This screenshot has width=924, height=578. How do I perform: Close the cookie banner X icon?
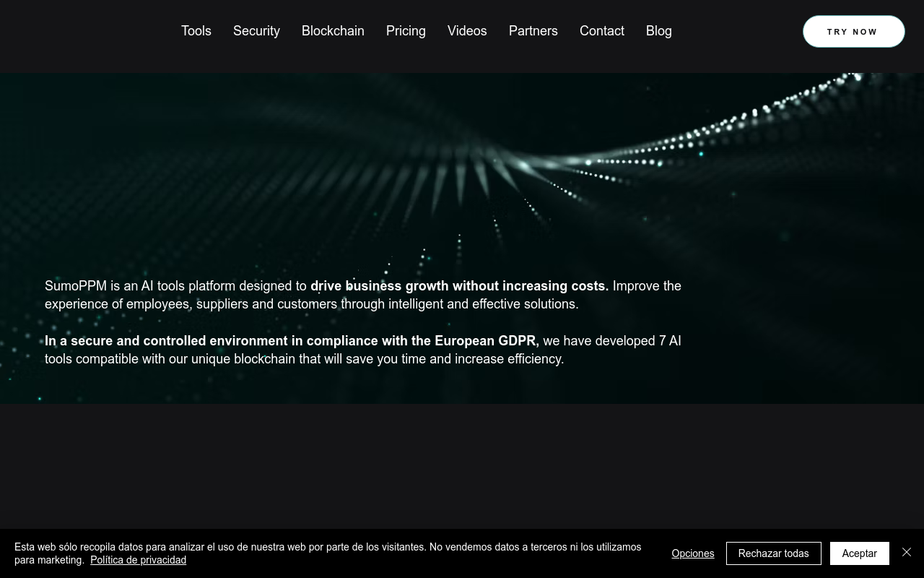click(x=907, y=552)
